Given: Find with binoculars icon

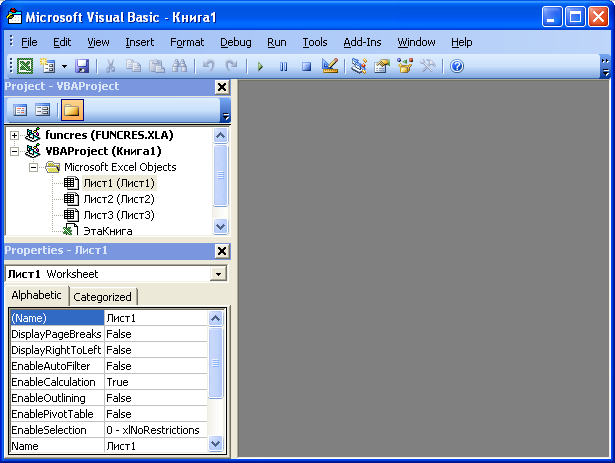Looking at the screenshot, I should point(180,66).
